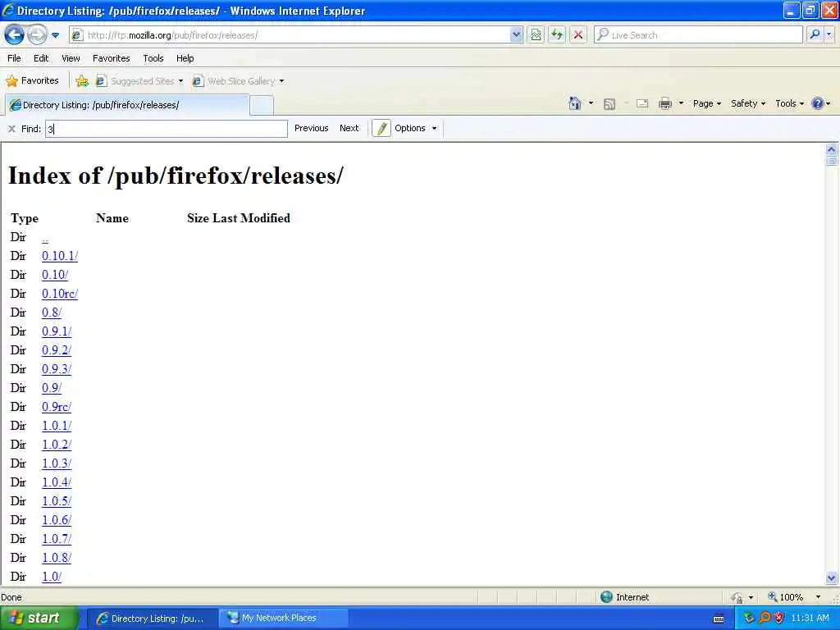This screenshot has height=630, width=840.
Task: Toggle Compatibility View icon
Action: point(536,35)
